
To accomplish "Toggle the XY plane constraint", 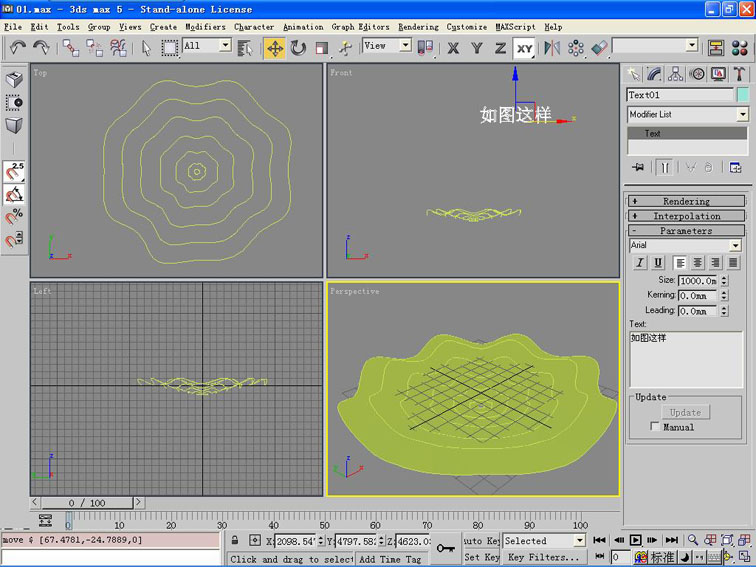I will point(524,48).
